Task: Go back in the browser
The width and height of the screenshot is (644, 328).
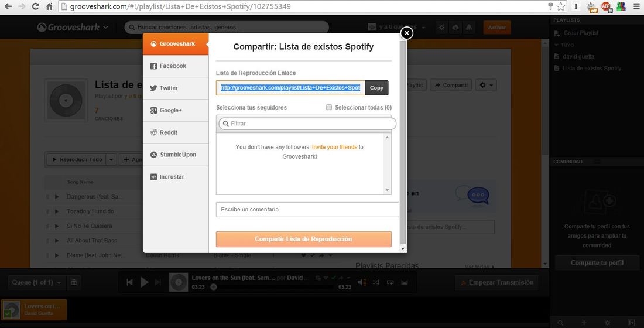Action: coord(8,6)
